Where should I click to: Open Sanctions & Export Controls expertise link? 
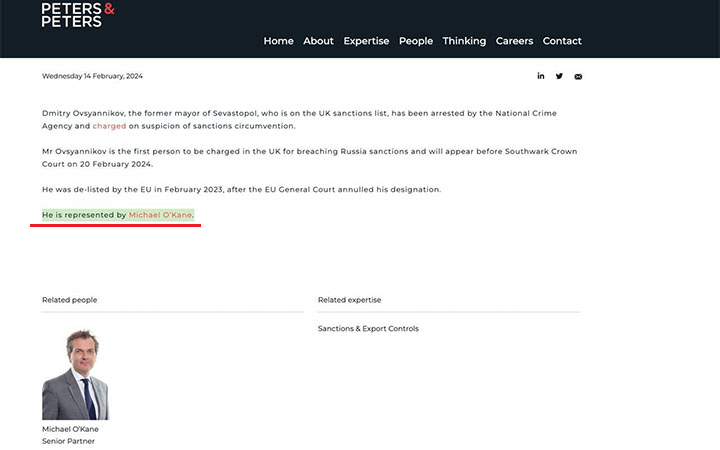[x=368, y=328]
